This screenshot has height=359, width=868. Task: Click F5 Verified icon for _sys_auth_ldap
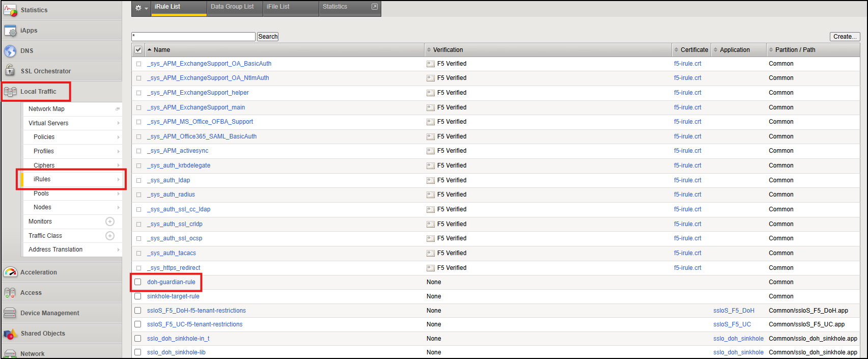tap(430, 180)
